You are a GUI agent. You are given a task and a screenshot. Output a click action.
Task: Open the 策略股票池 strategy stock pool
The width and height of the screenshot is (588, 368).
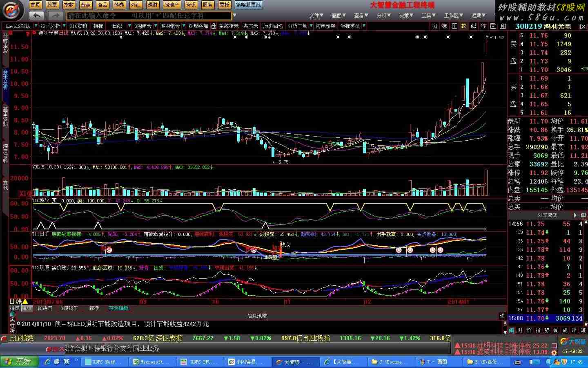pos(249,5)
